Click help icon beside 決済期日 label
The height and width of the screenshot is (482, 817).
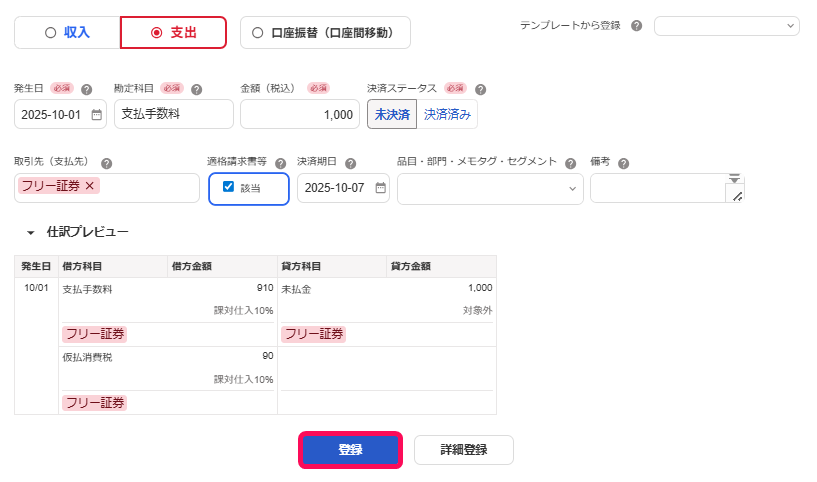(351, 163)
